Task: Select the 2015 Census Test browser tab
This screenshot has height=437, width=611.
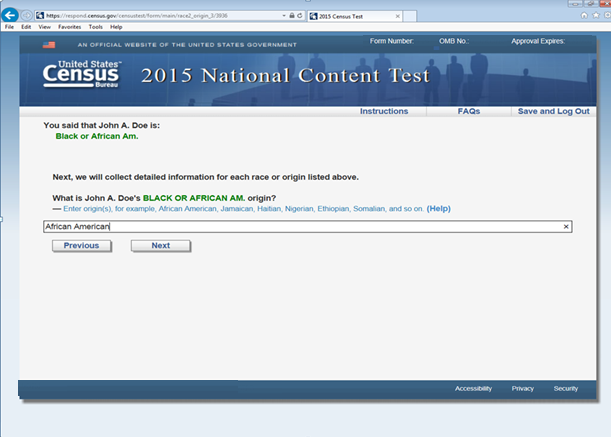Action: coord(355,16)
